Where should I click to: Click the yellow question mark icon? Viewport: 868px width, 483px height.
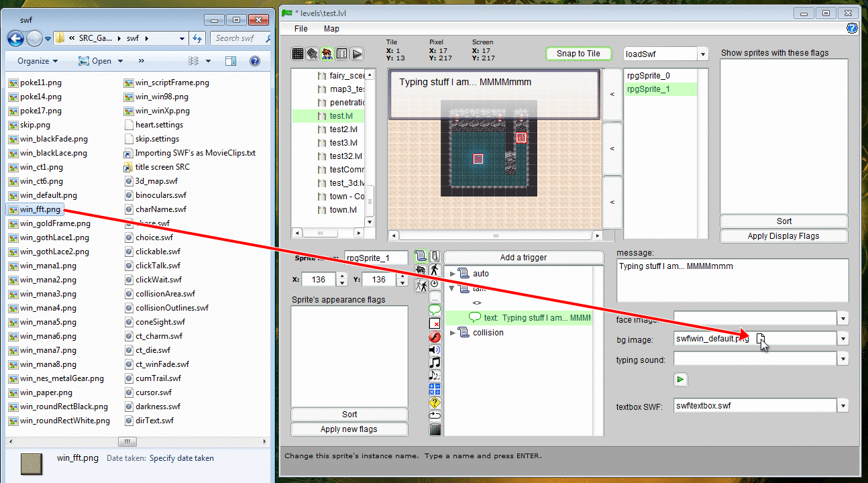435,402
